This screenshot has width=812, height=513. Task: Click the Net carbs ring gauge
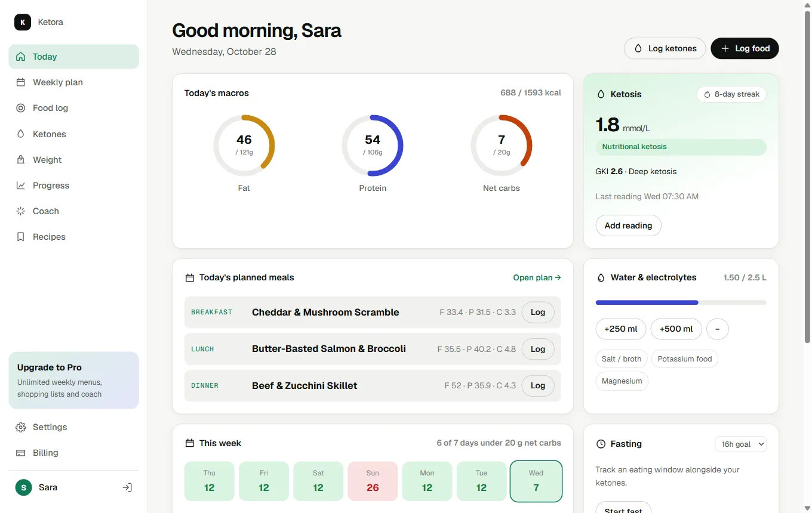tap(502, 146)
